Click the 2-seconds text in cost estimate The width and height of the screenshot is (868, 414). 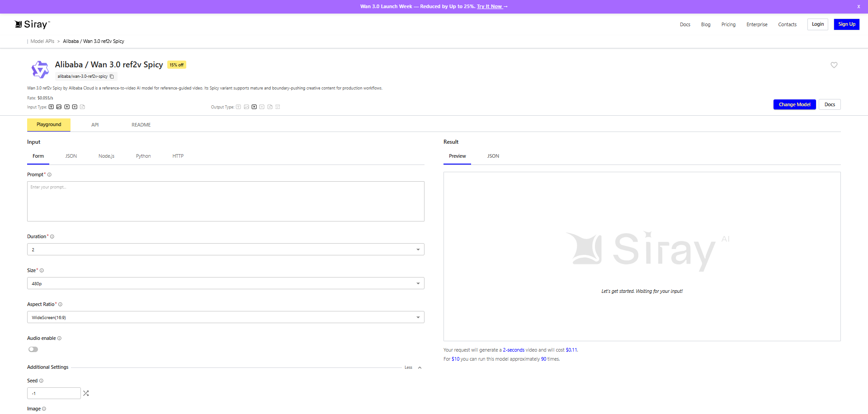(x=514, y=350)
